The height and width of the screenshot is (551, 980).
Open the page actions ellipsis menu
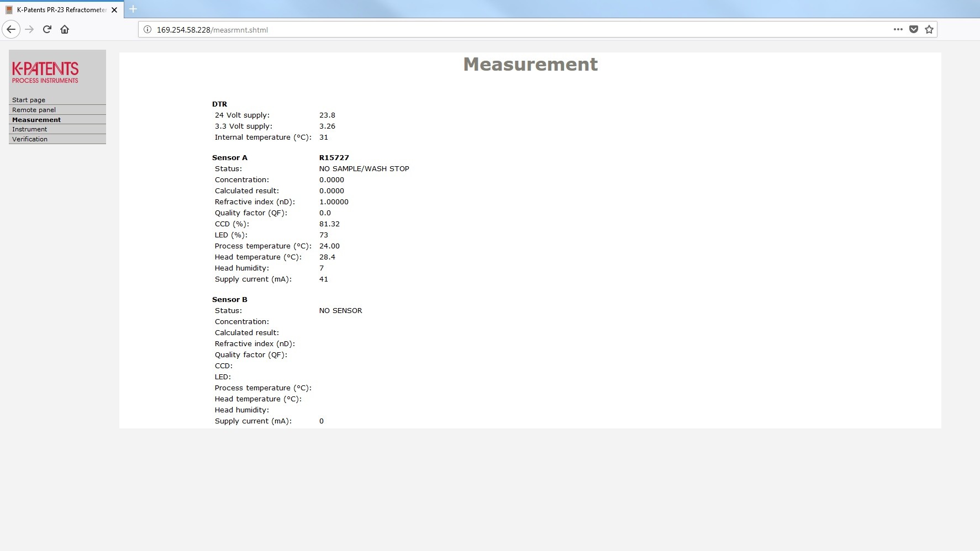[898, 29]
